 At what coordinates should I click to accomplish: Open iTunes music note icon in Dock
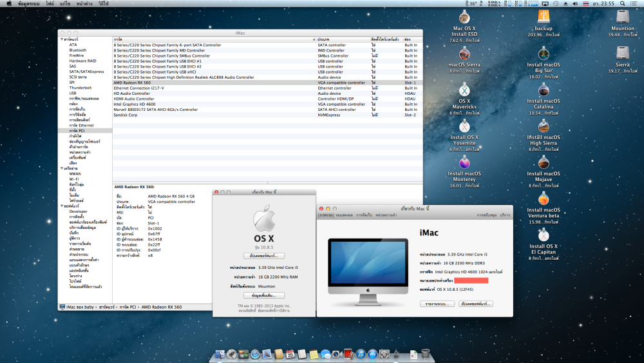point(361,354)
